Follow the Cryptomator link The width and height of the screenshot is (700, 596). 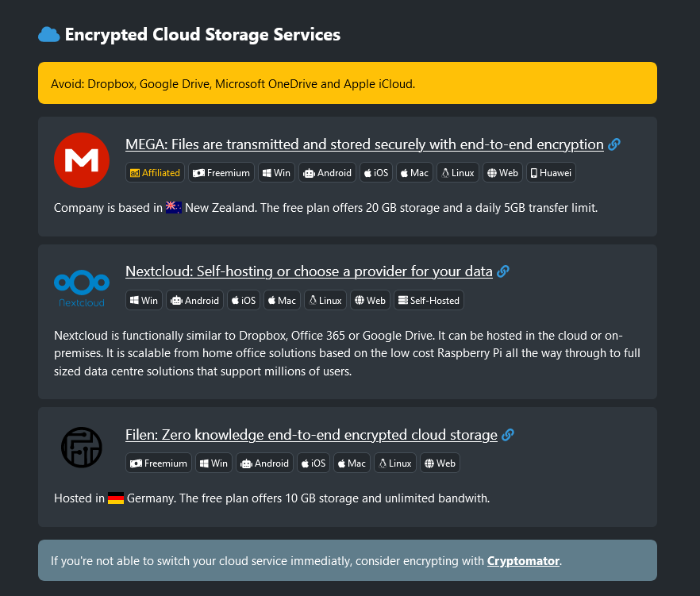coord(523,561)
